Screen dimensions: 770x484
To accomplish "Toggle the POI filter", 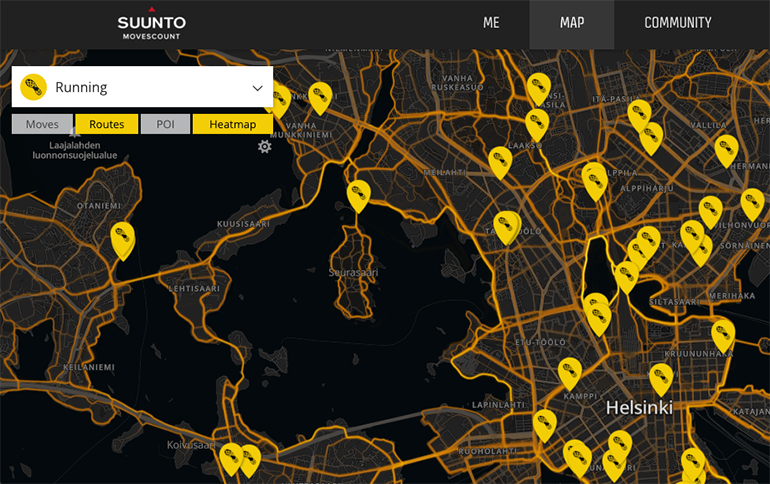I will (165, 124).
